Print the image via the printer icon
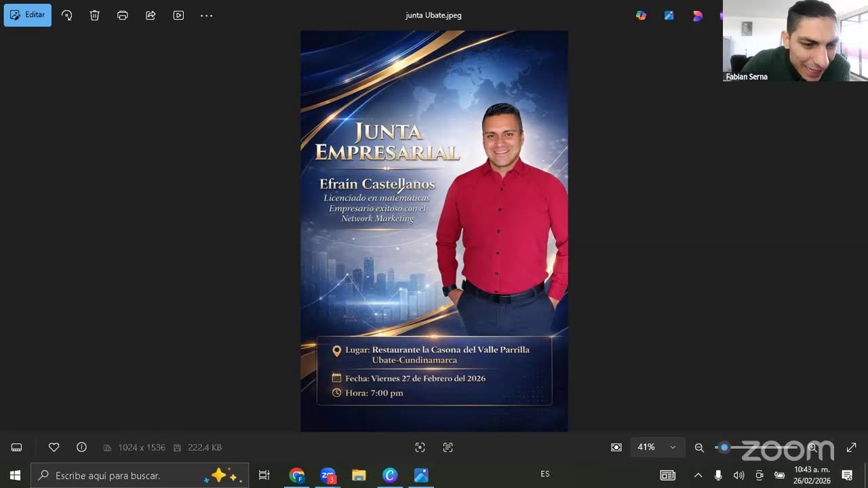Screen dimensions: 868x488 123,15
